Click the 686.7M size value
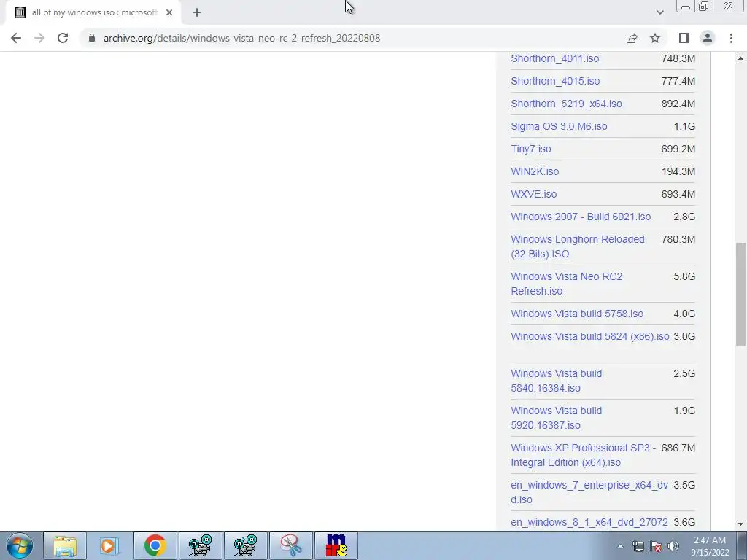Screen dimensions: 747x560 click(678, 448)
